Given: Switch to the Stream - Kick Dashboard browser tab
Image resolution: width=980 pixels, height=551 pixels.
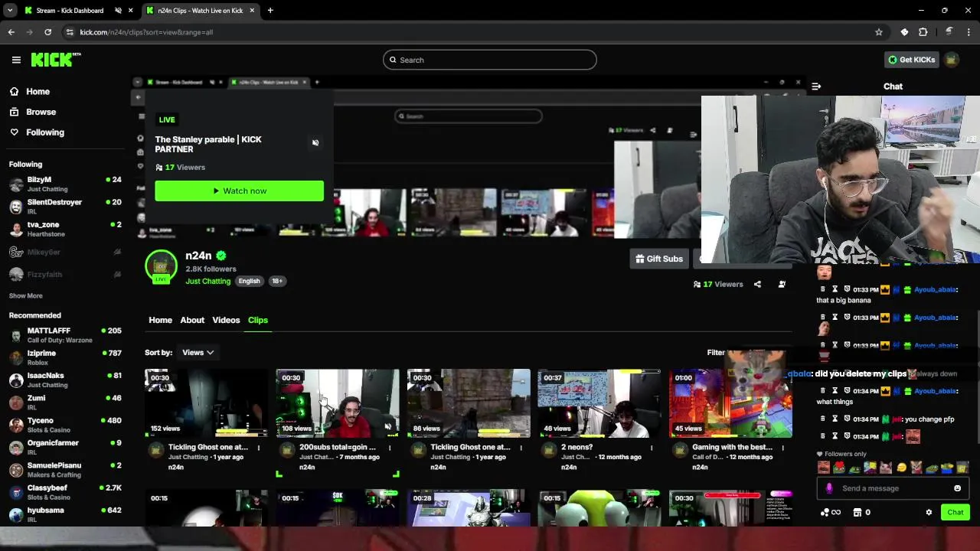Looking at the screenshot, I should pos(69,10).
